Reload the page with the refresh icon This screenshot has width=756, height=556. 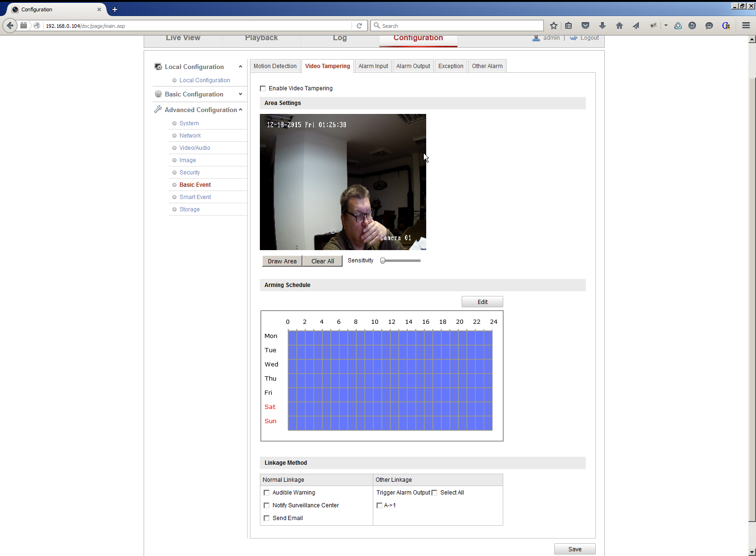359,26
